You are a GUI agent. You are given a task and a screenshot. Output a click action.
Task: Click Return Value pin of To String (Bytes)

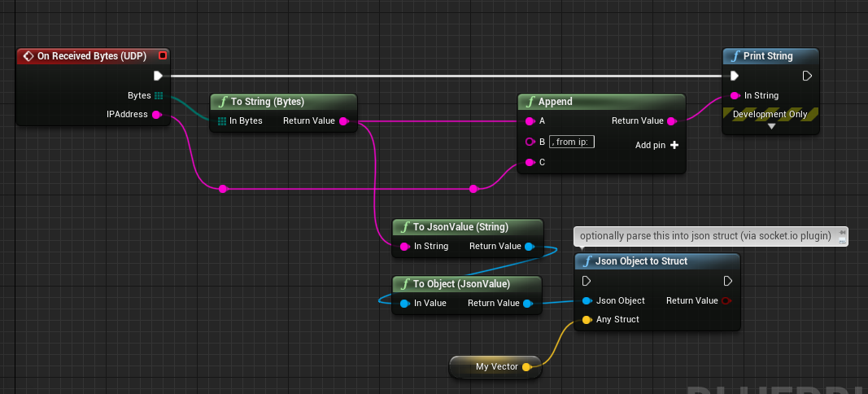coord(344,120)
